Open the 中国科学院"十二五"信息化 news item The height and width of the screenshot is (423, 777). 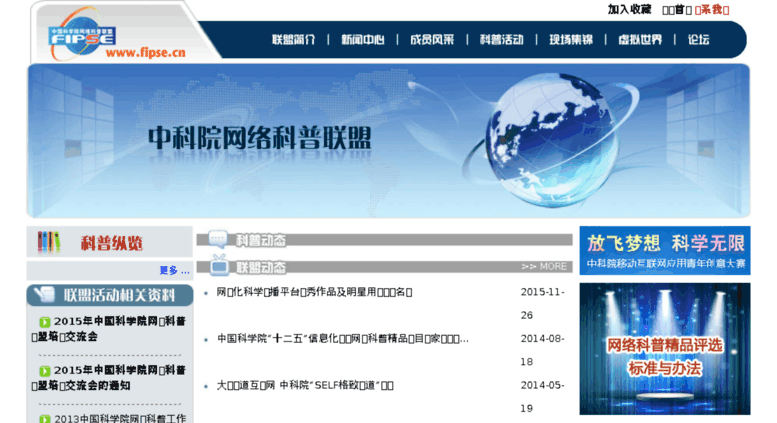click(x=342, y=339)
